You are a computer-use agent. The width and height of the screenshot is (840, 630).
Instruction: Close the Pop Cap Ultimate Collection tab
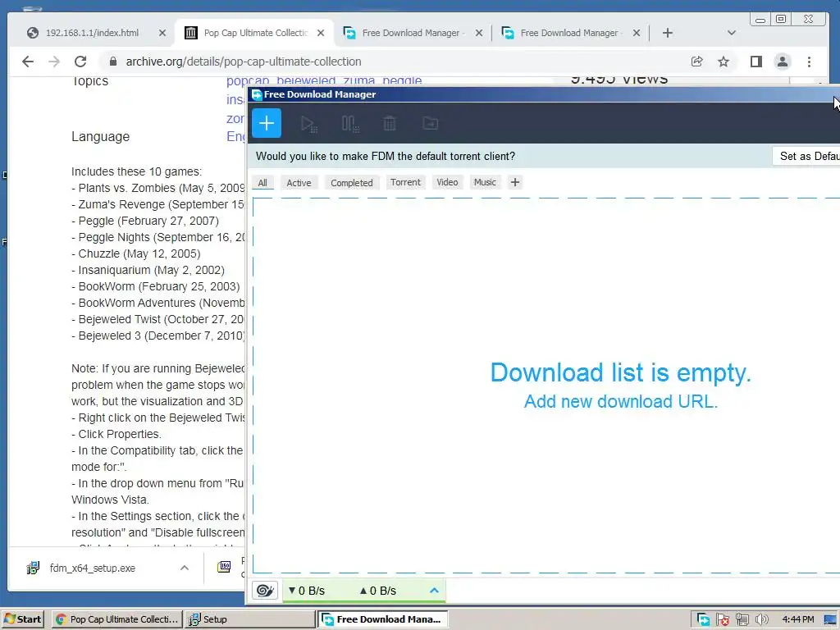(321, 33)
